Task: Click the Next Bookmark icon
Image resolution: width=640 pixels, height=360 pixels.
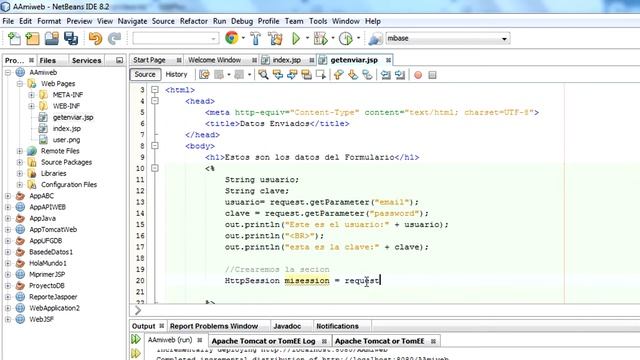Action: click(353, 75)
